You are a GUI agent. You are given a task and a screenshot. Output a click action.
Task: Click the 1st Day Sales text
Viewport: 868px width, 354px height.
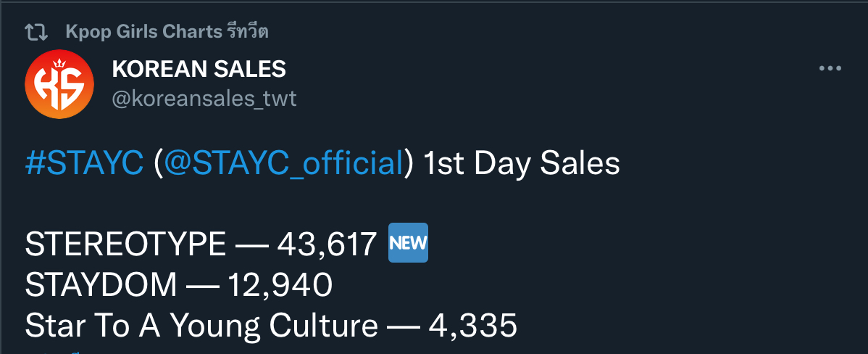pyautogui.click(x=521, y=165)
